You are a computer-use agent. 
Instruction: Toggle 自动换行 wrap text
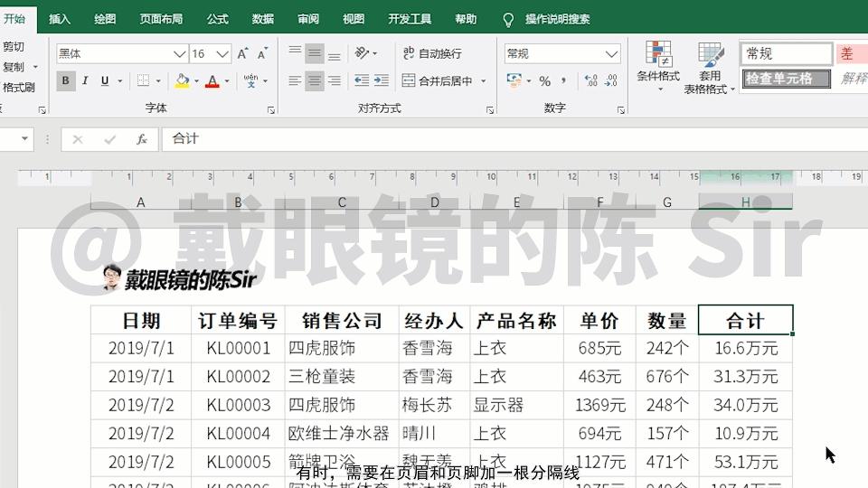point(432,53)
